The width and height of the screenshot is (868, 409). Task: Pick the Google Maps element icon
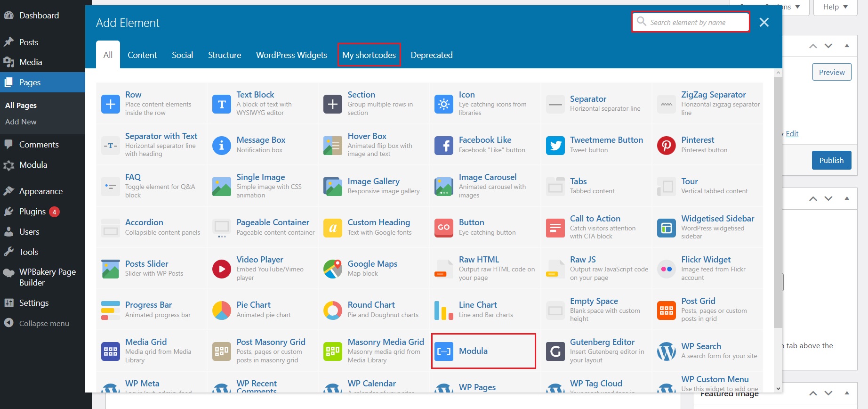(333, 269)
